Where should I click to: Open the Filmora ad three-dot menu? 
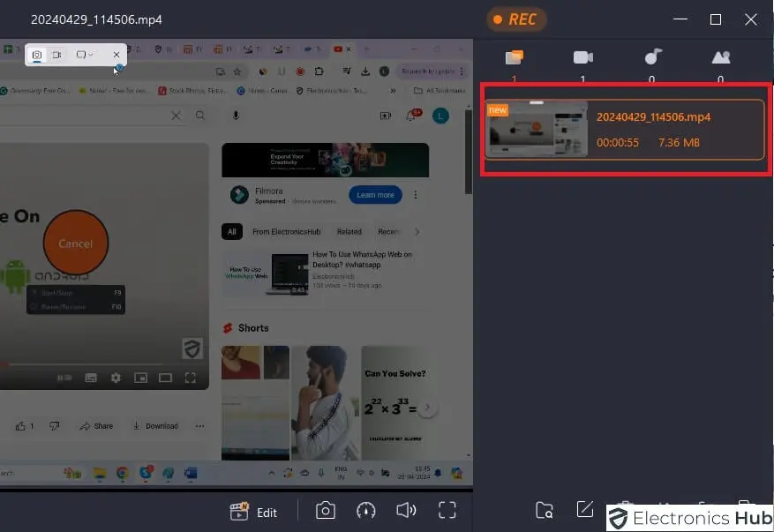415,195
